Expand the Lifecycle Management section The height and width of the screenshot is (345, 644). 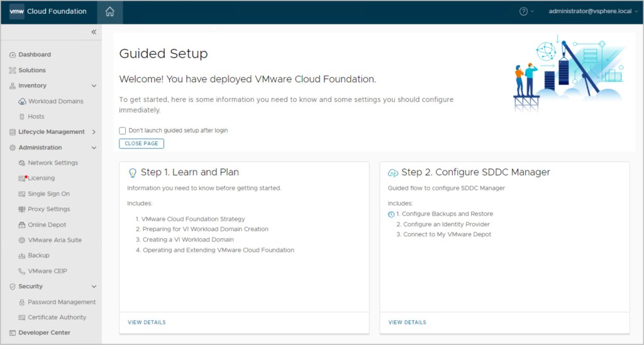click(x=94, y=132)
